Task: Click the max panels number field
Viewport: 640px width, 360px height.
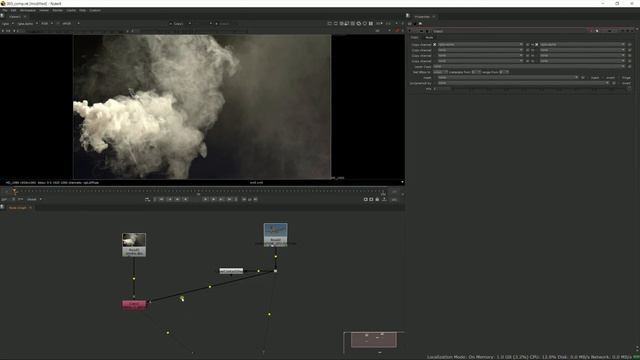Action: [x=410, y=24]
